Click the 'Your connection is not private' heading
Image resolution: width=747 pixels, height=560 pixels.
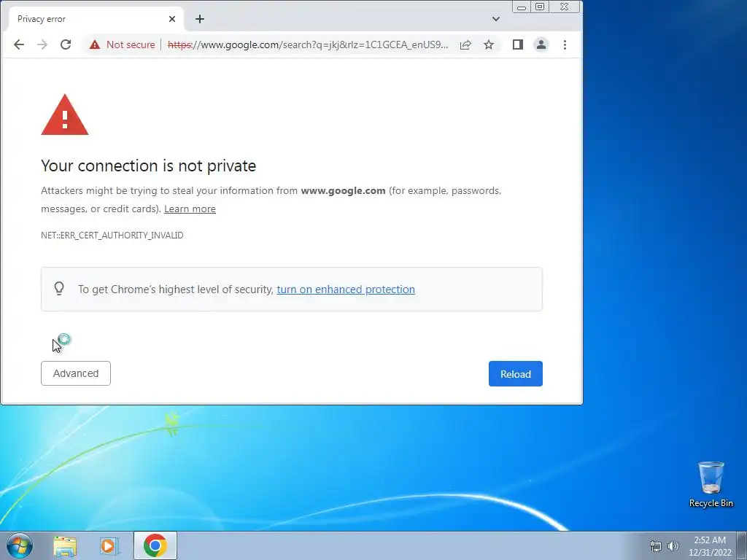pos(149,166)
